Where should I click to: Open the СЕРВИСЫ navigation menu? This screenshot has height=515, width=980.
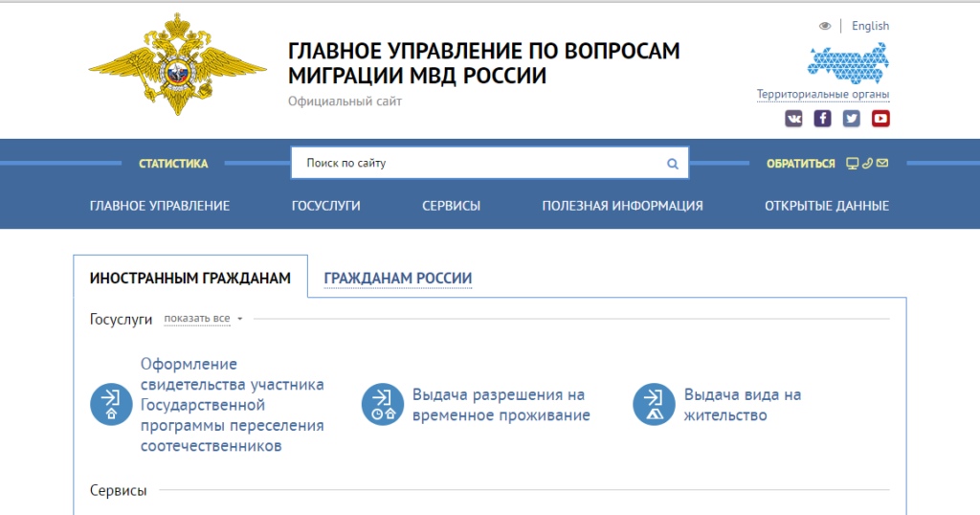[x=452, y=206]
